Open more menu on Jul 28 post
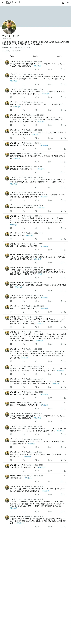This screenshot has width=71, height=644. 64,89
